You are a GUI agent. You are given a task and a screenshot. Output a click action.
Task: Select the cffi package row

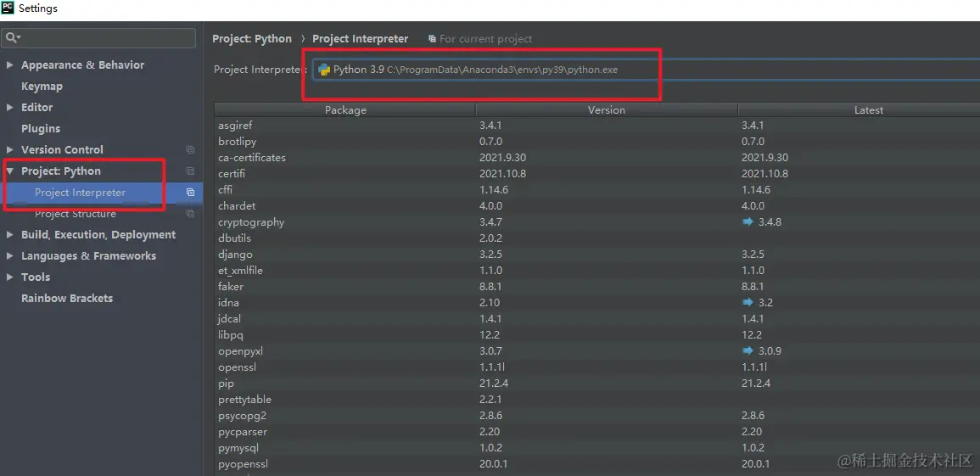point(596,190)
